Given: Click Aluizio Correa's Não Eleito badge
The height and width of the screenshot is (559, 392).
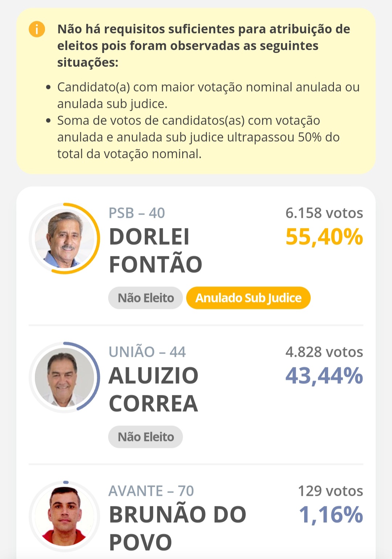Looking at the screenshot, I should coord(146,437).
